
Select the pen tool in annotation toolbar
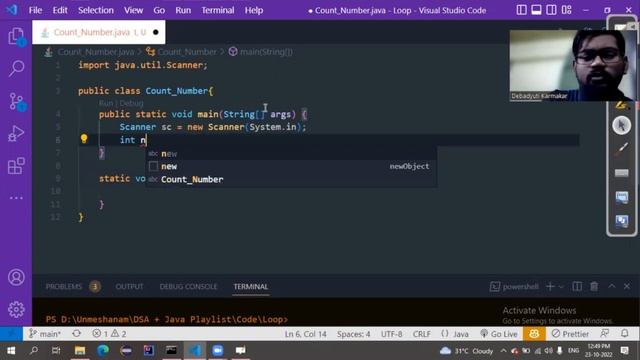click(621, 149)
